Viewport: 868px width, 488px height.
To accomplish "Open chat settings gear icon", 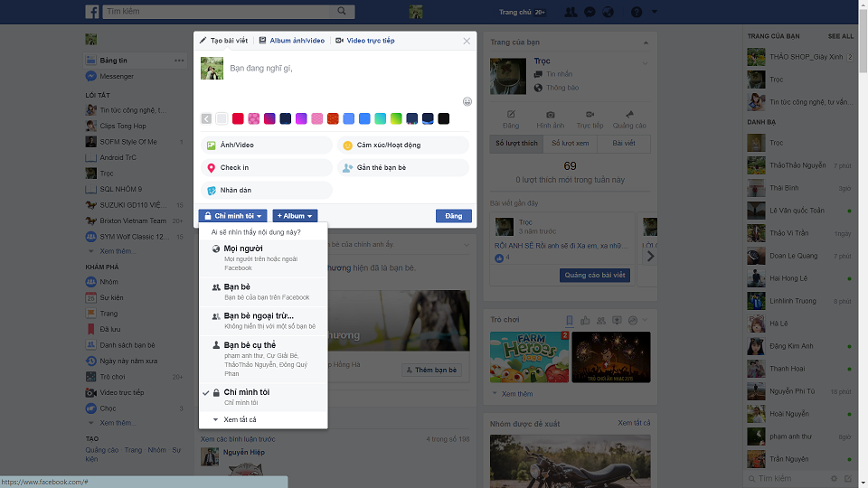I will (x=834, y=479).
